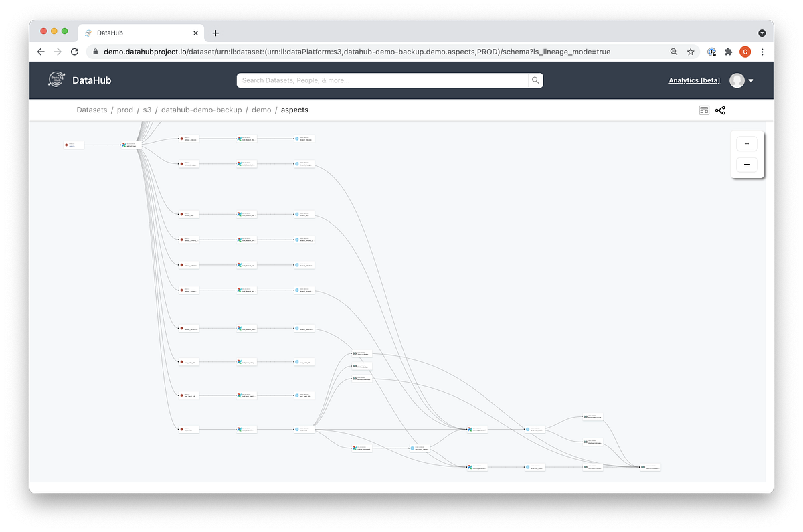Open a new browser tab
803x532 pixels.
click(215, 32)
